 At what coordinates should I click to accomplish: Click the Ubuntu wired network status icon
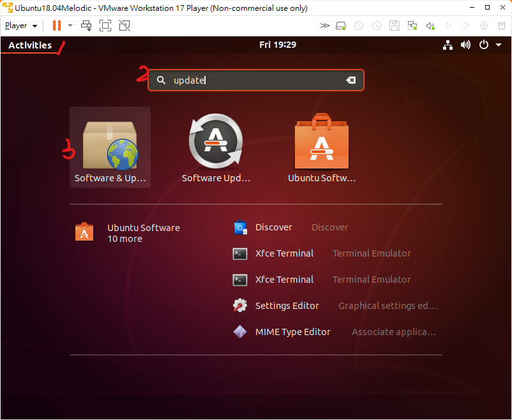[448, 45]
